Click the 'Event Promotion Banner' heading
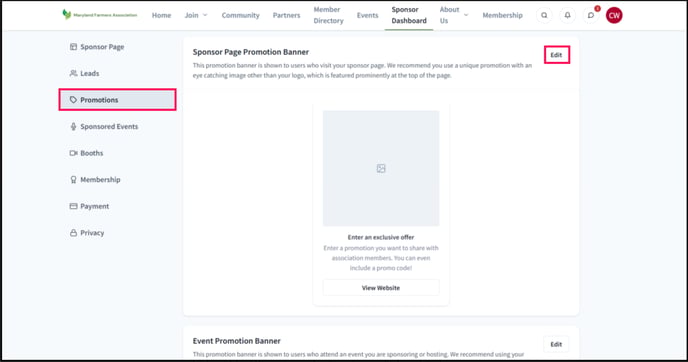Screen dimensions: 688x362 coord(236,340)
